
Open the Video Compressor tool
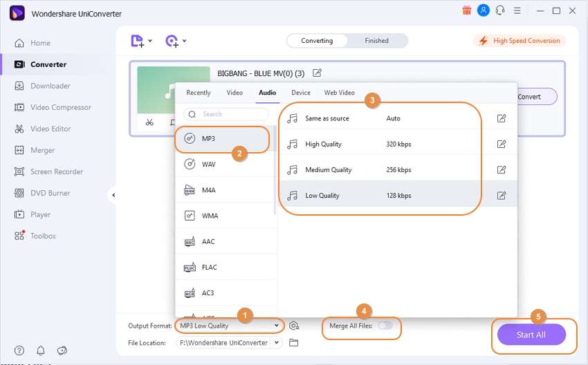53,107
